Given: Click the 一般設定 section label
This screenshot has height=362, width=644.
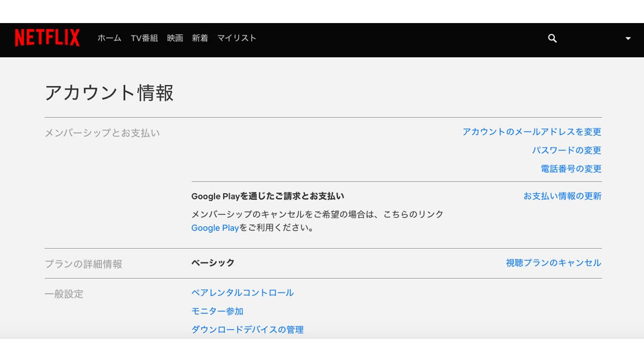Looking at the screenshot, I should [x=64, y=294].
